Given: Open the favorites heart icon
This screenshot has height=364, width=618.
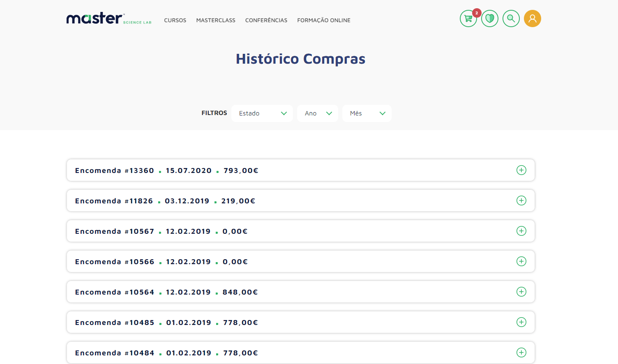Looking at the screenshot, I should coord(490,18).
